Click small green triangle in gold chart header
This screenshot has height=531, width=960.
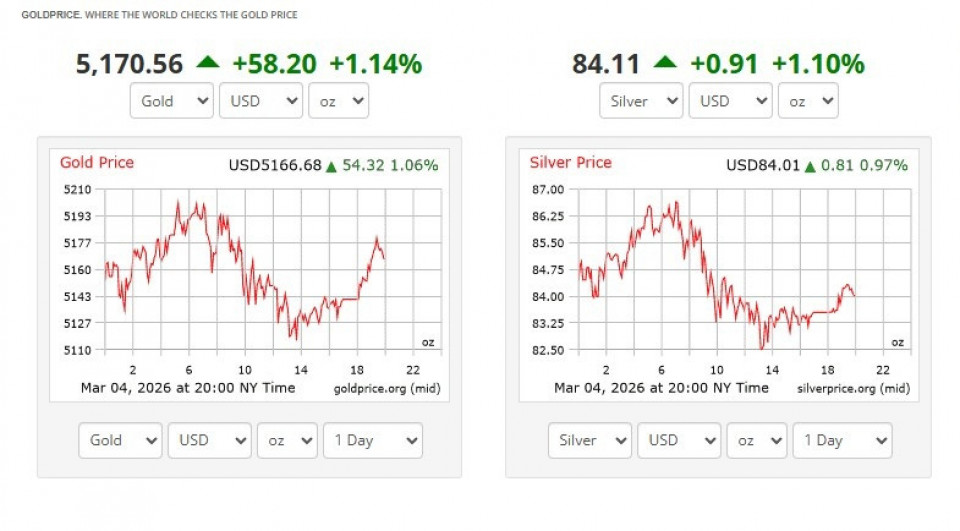pyautogui.click(x=331, y=166)
